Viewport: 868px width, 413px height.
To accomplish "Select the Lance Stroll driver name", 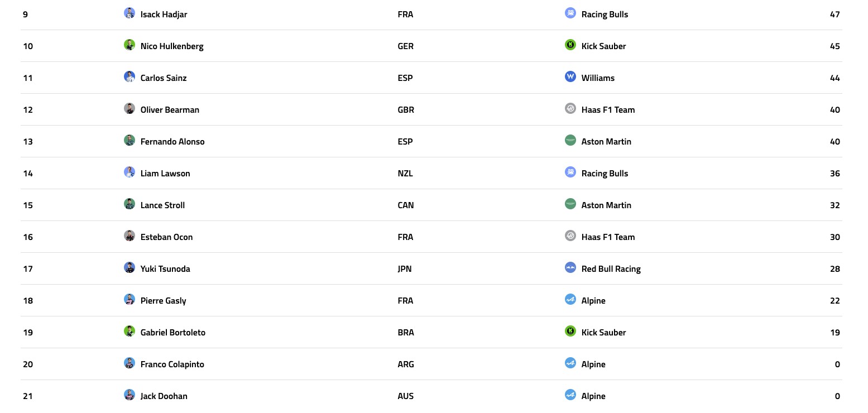I will (162, 205).
